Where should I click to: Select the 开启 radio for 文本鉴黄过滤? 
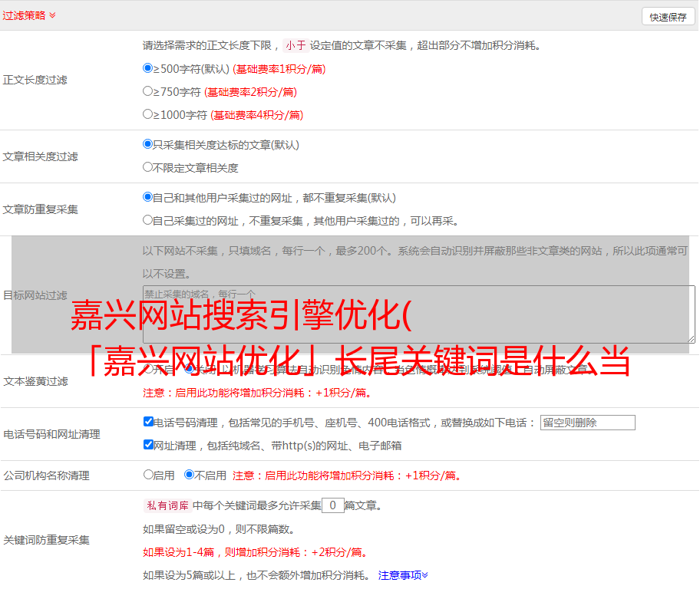click(148, 369)
